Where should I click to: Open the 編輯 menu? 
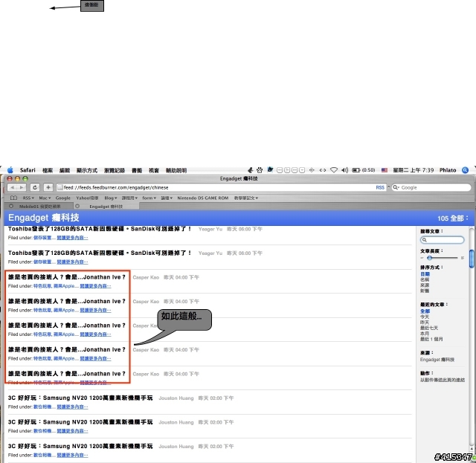(x=65, y=170)
